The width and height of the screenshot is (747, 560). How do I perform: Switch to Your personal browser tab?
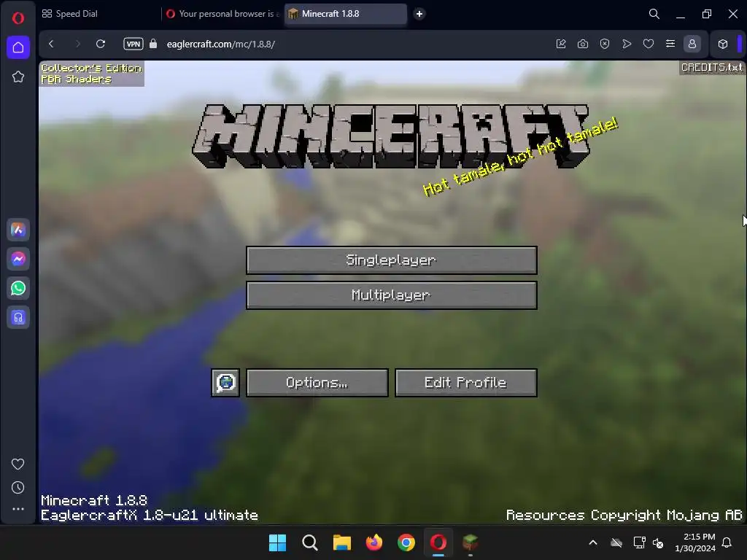223,14
